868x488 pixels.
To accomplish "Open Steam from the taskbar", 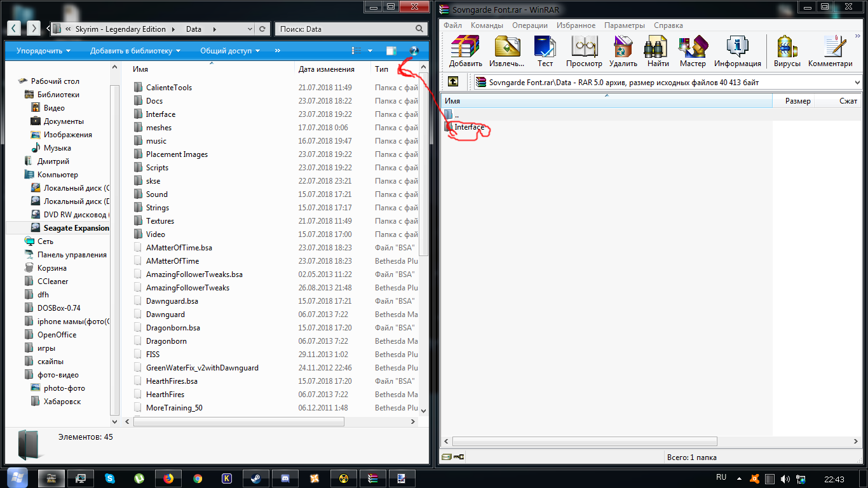I will point(256,478).
